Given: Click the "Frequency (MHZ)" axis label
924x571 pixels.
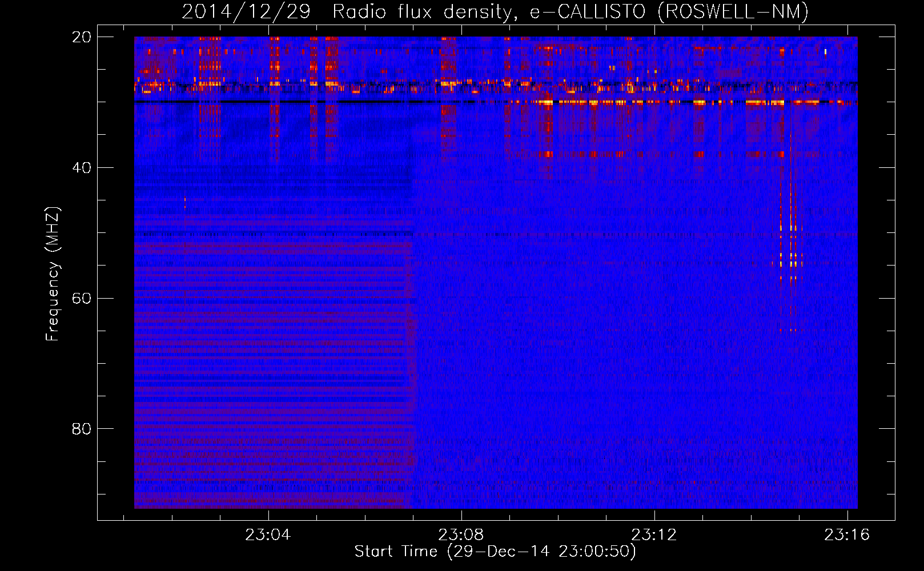Looking at the screenshot, I should pos(53,274).
